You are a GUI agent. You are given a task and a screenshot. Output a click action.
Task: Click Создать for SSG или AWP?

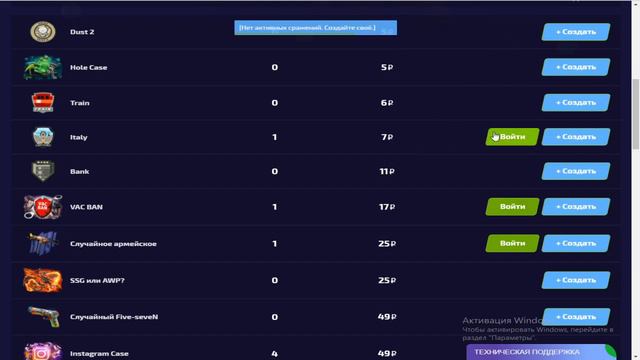(576, 280)
